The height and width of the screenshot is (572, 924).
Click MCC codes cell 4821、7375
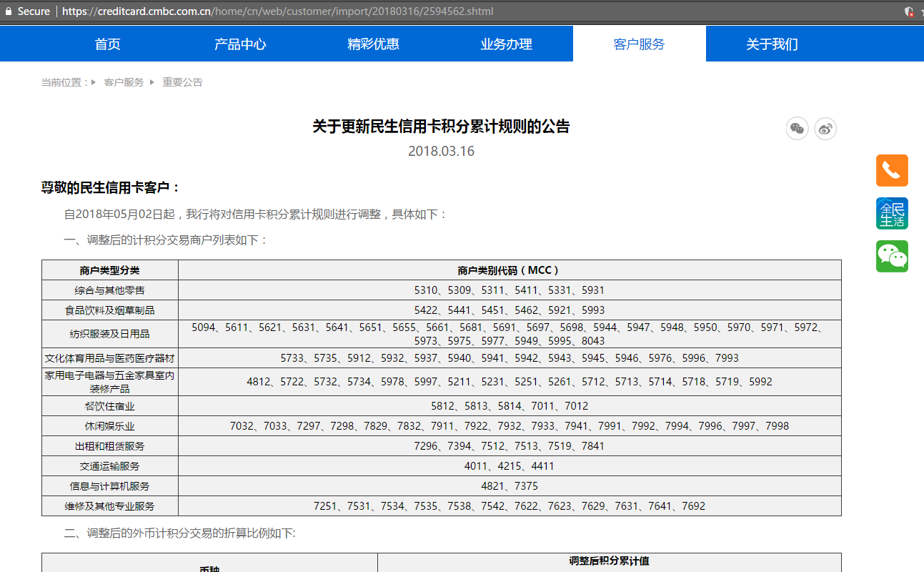tap(510, 486)
